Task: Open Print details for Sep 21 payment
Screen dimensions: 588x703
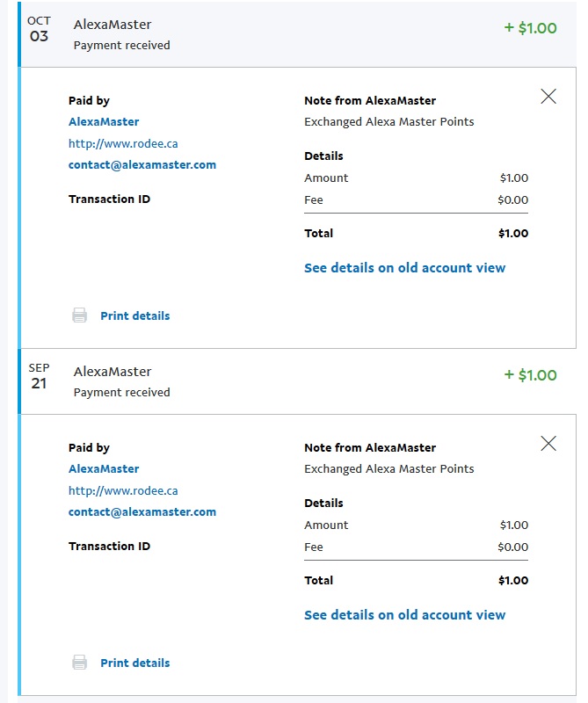Action: (x=134, y=663)
